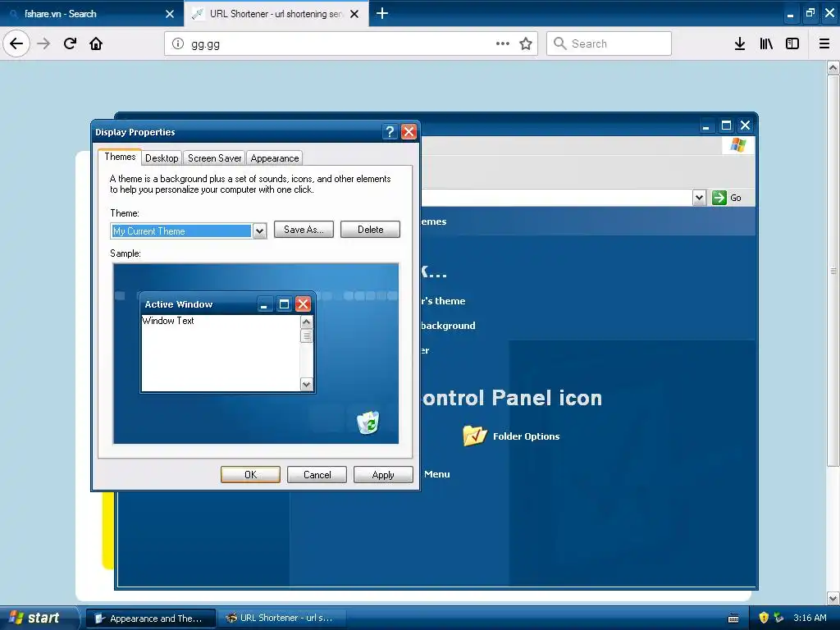Click the Windows flag logo in Control Panel
840x630 pixels.
click(x=737, y=144)
